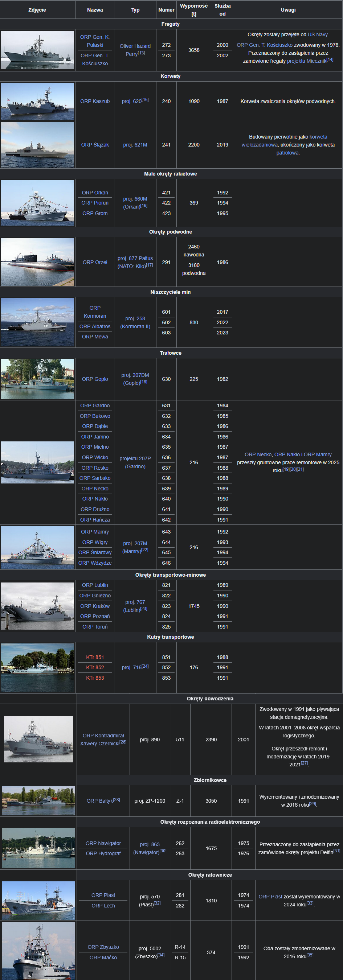Open the ORP Kraków link
The image size is (343, 980).
click(x=95, y=606)
